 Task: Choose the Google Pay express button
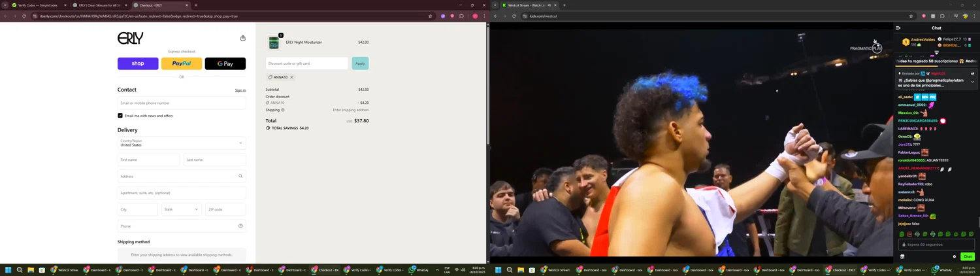click(225, 63)
